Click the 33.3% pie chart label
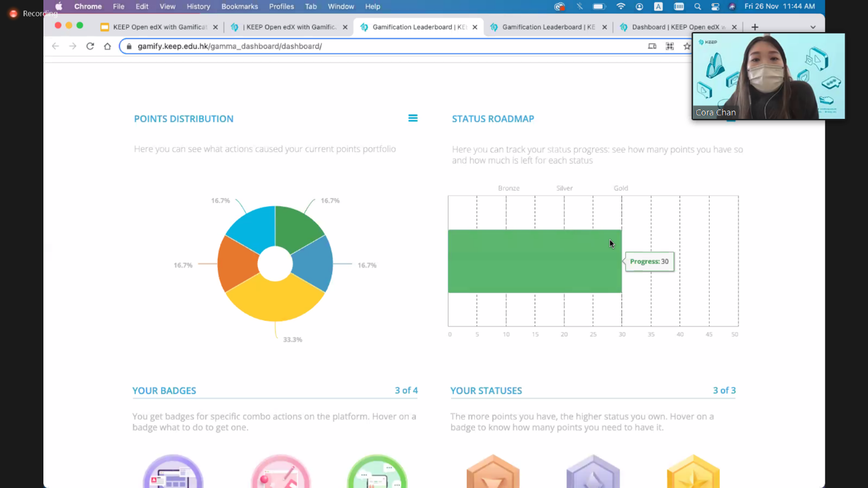The height and width of the screenshot is (488, 868). coord(292,340)
